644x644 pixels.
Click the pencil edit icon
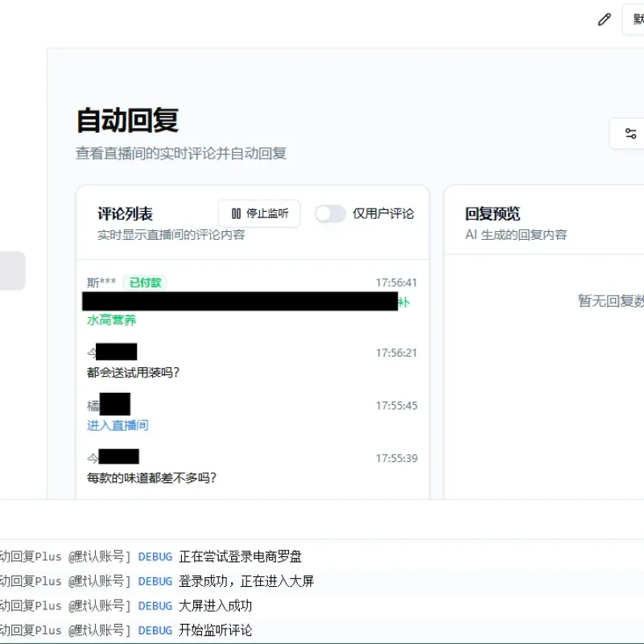[605, 19]
